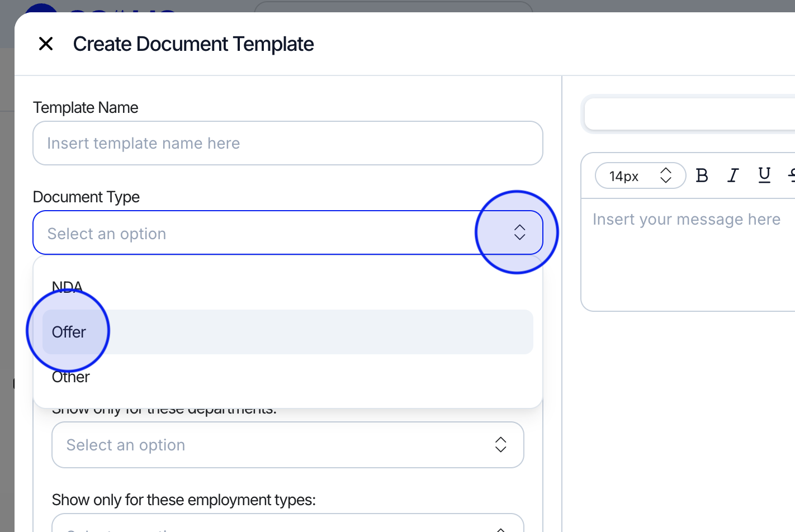Focus the Template Name input field
Image resolution: width=795 pixels, height=532 pixels.
[x=287, y=144]
